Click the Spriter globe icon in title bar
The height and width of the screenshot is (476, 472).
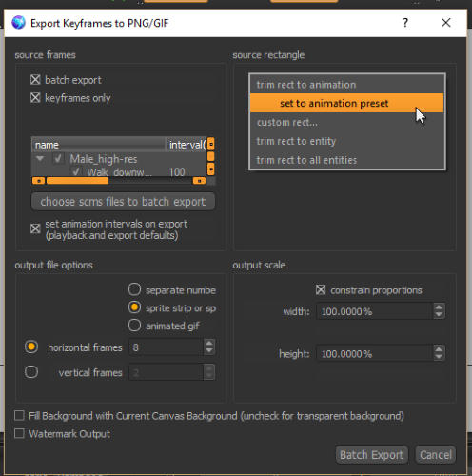point(18,23)
